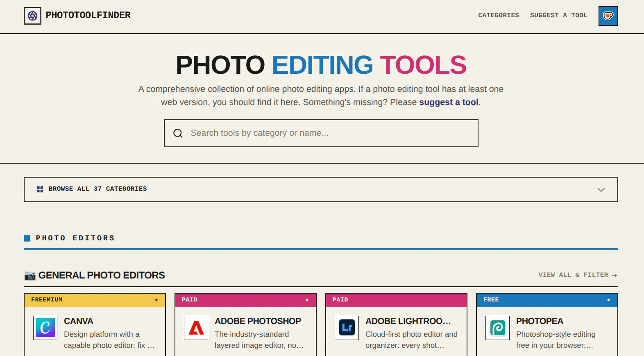Click the Canva description text
The width and height of the screenshot is (644, 356).
109,340
